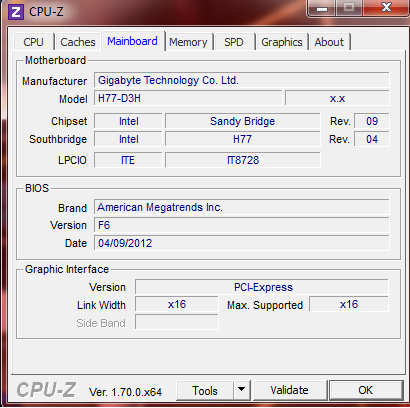Open the Caches tab

tap(78, 42)
